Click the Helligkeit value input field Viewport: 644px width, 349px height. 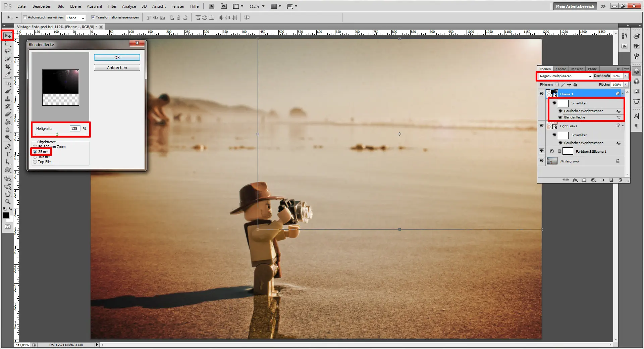(x=74, y=129)
